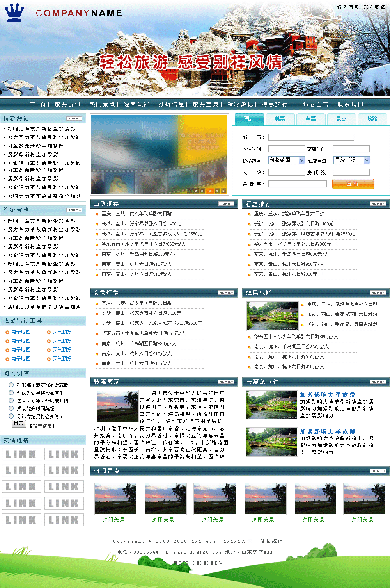Switch to the 线路 search tab
Viewport: 390px width, 588px height.
click(x=372, y=119)
